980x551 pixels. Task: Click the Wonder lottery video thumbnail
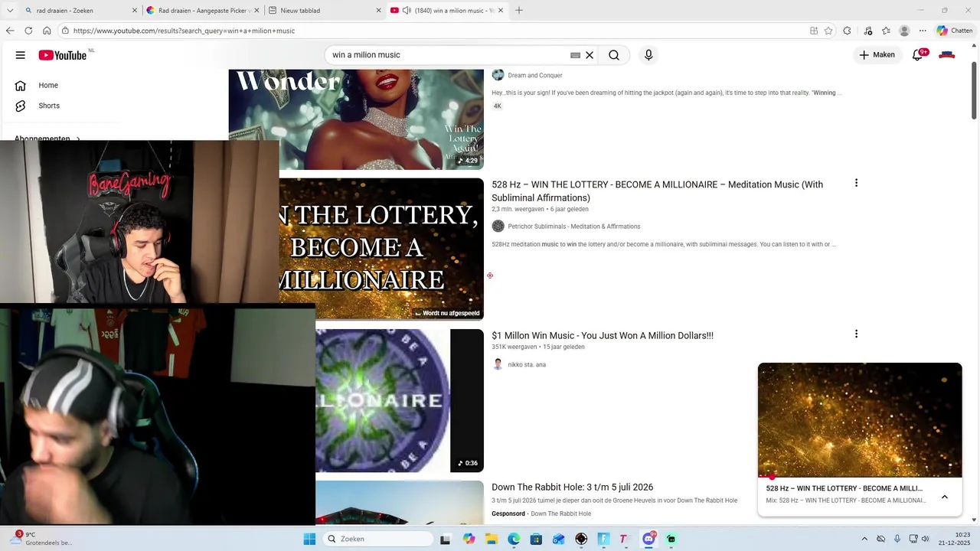click(356, 119)
